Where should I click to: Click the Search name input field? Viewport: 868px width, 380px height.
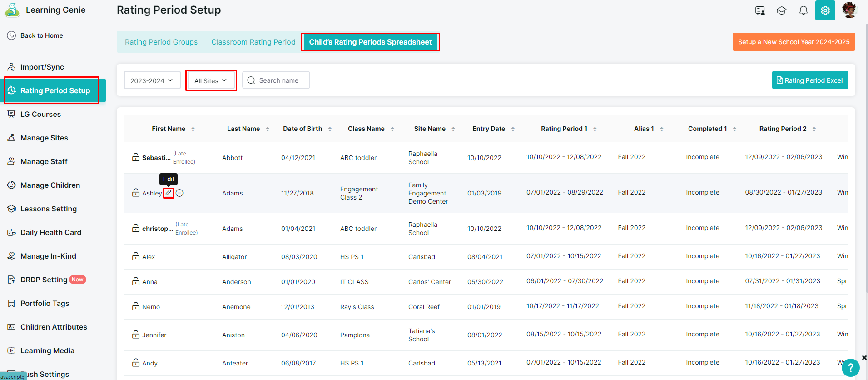[x=276, y=80]
